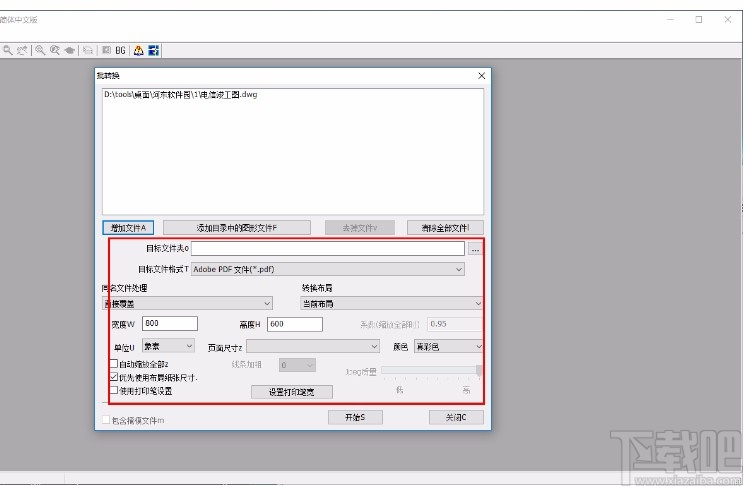
Task: Enable the 使用打印笔设置 checkbox
Action: [x=114, y=391]
